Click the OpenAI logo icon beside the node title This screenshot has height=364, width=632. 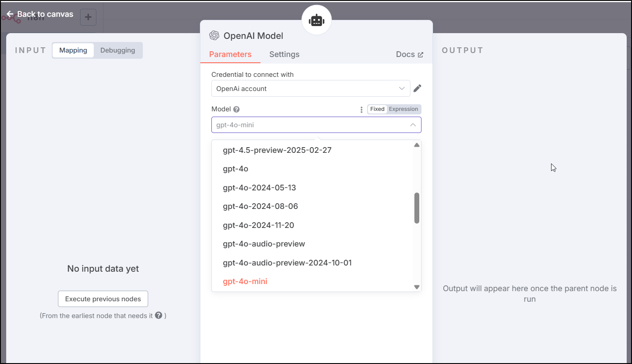point(214,36)
